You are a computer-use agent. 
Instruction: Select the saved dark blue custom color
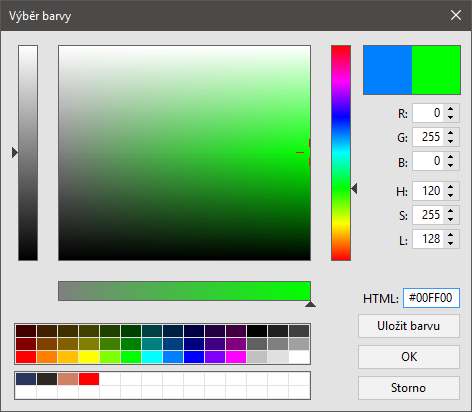pos(26,379)
